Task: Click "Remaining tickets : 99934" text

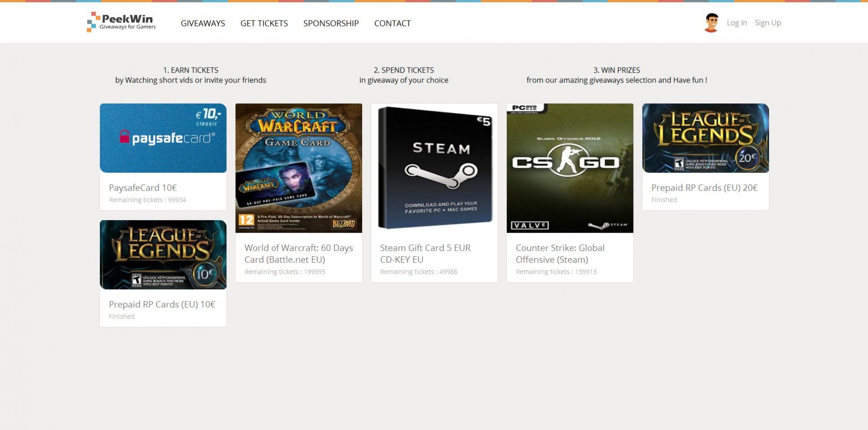Action: pyautogui.click(x=147, y=200)
